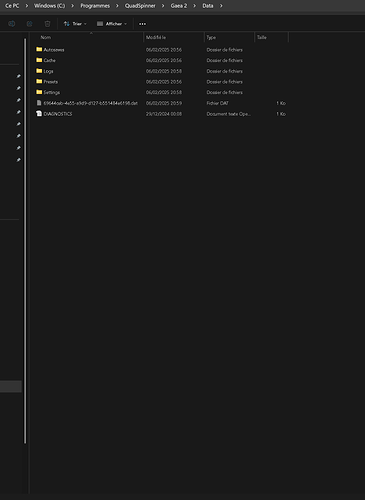This screenshot has width=365, height=500.
Task: Select the Settings folder name
Action: (52, 92)
